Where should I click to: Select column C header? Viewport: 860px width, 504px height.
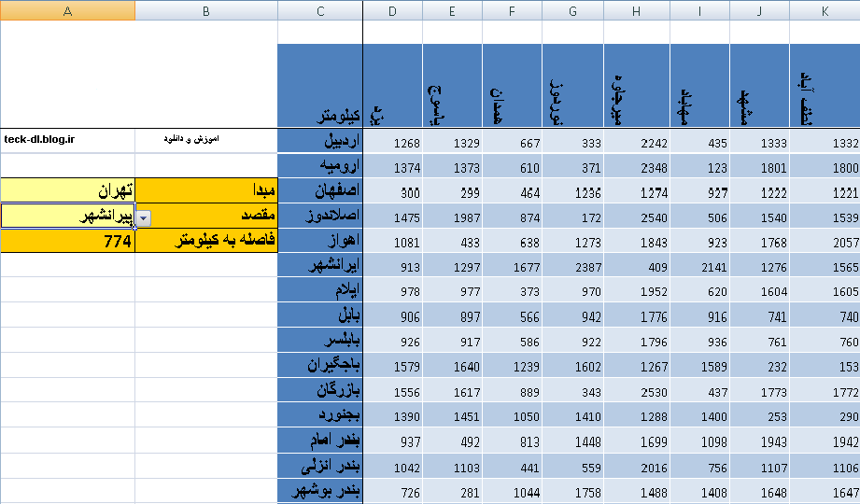320,10
